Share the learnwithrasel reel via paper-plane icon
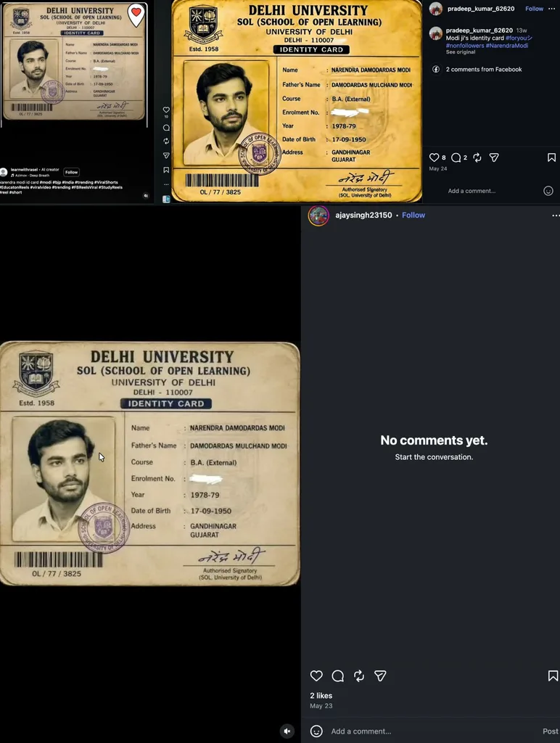This screenshot has height=743, width=560. [166, 155]
